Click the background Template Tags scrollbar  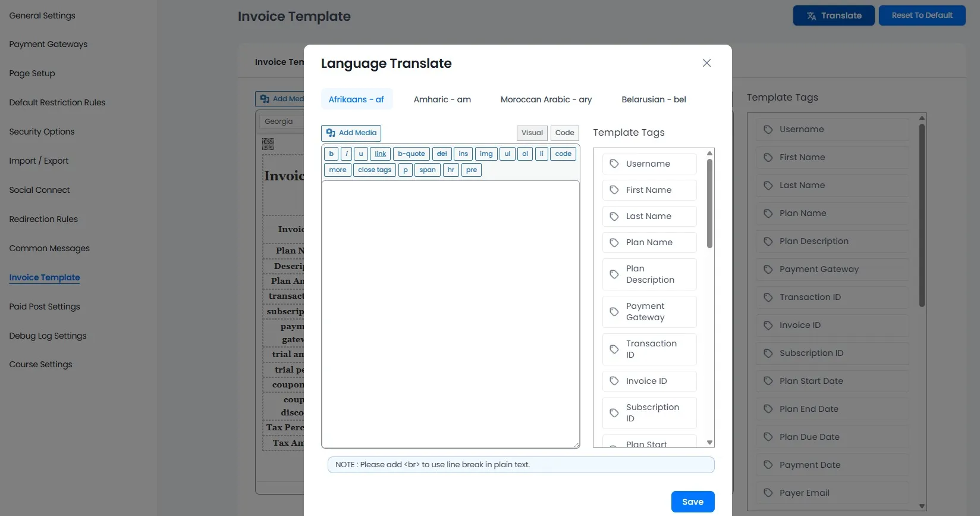click(x=922, y=214)
